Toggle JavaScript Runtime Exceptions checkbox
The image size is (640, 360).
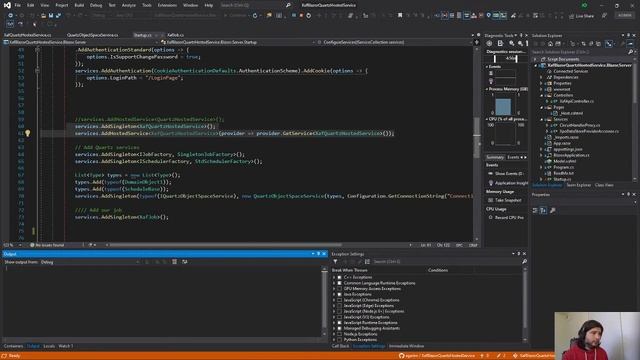[x=340, y=322]
